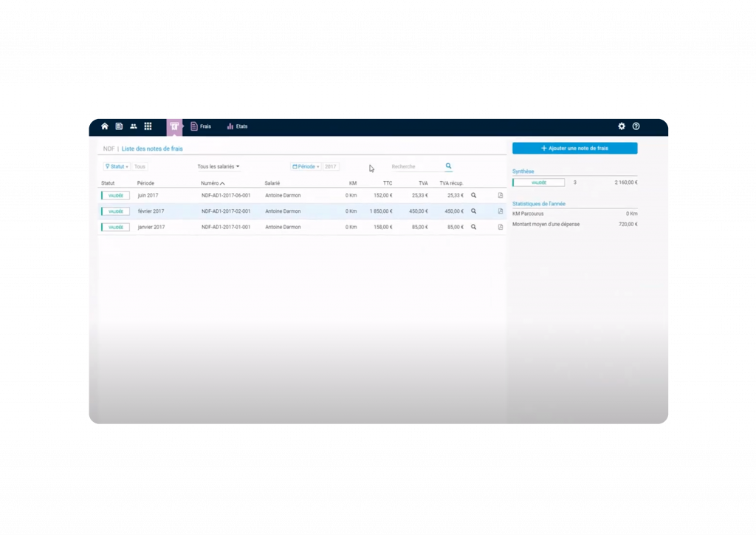Download PDF for janvier 2017 note
The width and height of the screenshot is (756, 535).
(501, 227)
